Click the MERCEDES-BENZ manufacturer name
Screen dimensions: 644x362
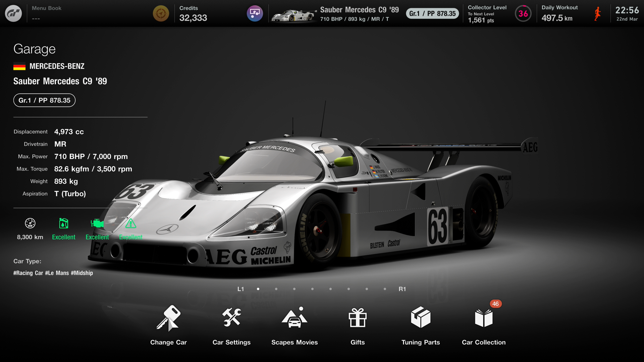tap(57, 66)
